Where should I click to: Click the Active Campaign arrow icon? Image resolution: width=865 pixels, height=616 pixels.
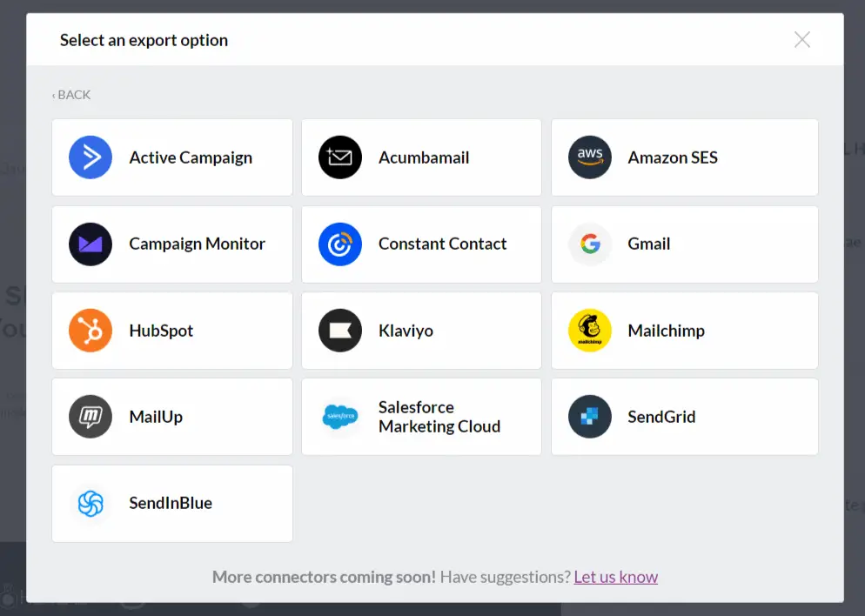[x=91, y=157]
